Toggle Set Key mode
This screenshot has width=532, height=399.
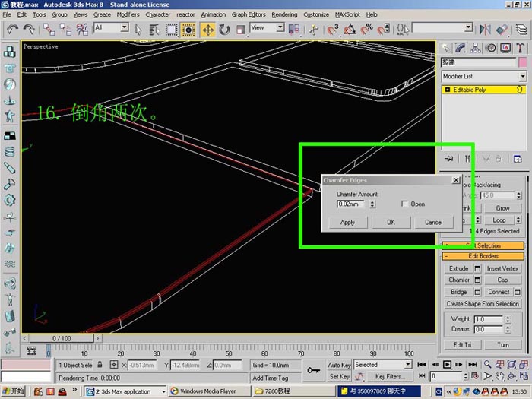339,377
